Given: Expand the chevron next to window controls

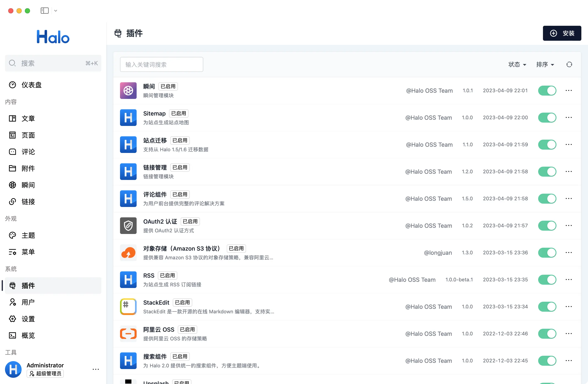Looking at the screenshot, I should [55, 11].
